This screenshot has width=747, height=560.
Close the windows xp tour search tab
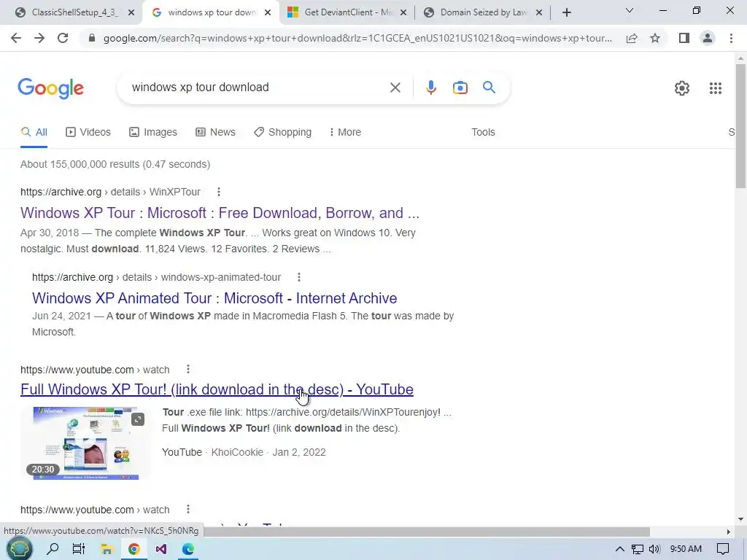coord(268,13)
